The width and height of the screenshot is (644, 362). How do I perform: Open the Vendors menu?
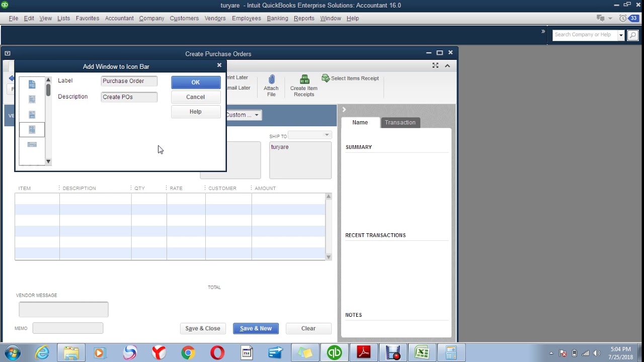(x=215, y=18)
